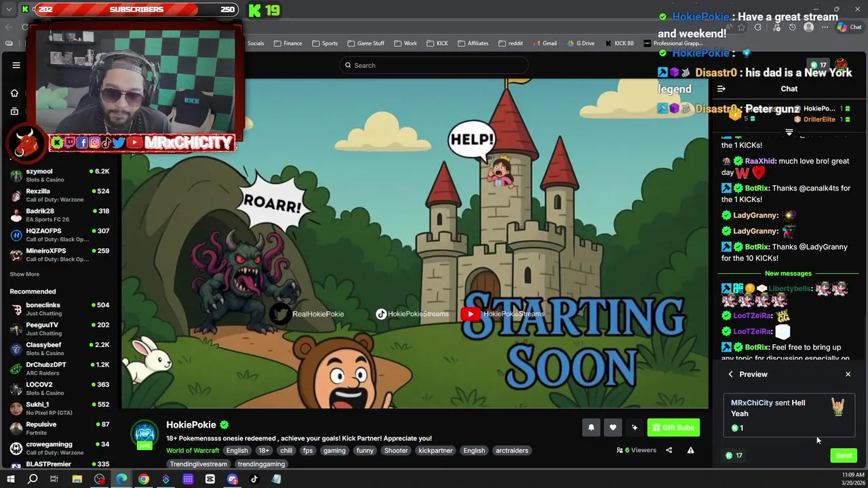Open the Game Stuff bookmarks folder

pyautogui.click(x=366, y=43)
